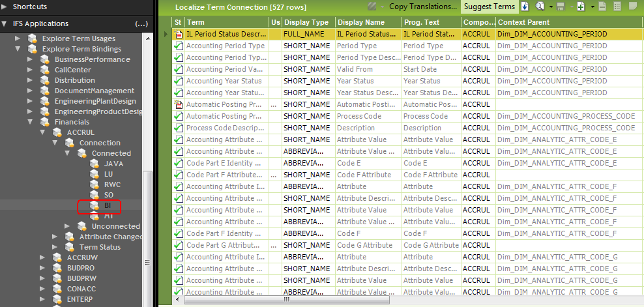The image size is (644, 307).
Task: Click the notes icon at toolbar's right end
Action: tap(630, 7)
